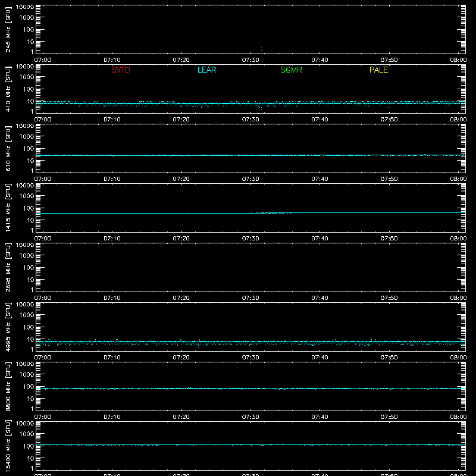Click the 1000 tick label of 2695 MHz plot
This screenshot has height=476, width=476.
click(x=27, y=255)
